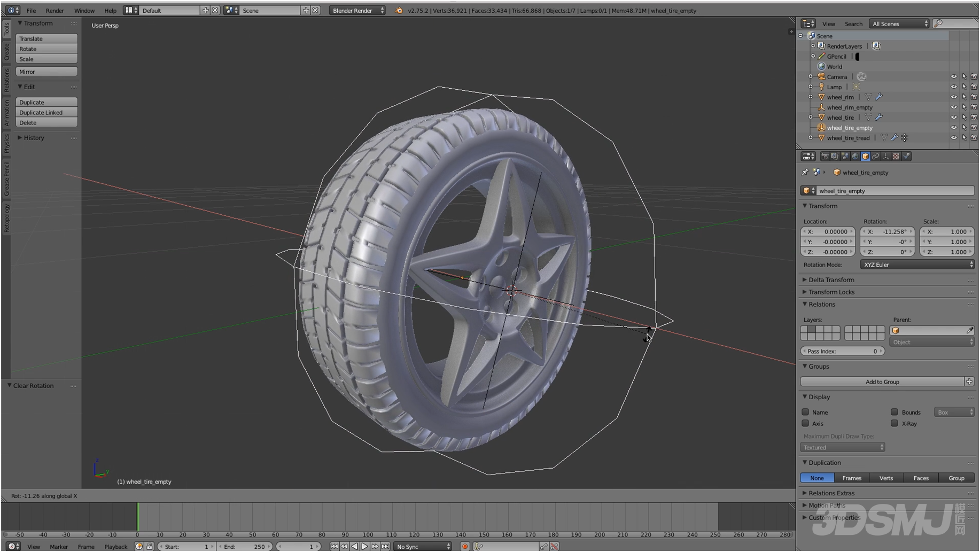
Task: Click the add screen layout plus icon
Action: click(x=205, y=10)
